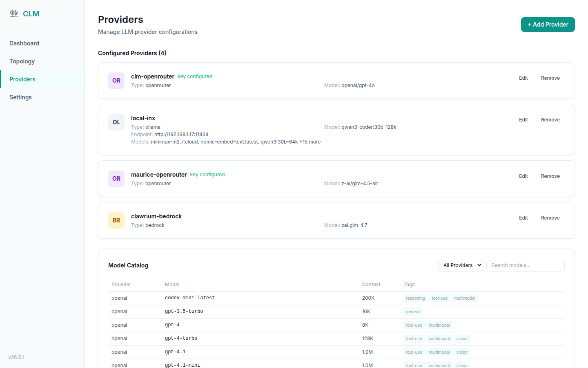Focus the Search models field

(526, 265)
